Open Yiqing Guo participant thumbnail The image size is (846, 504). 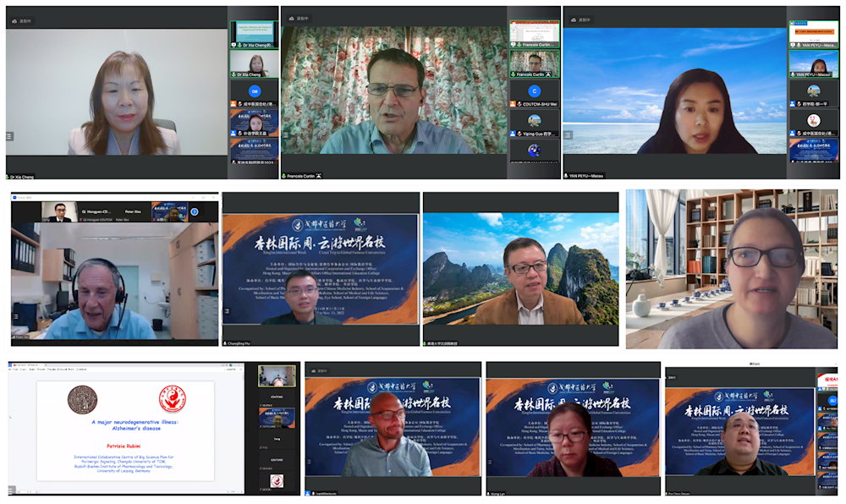(534, 121)
